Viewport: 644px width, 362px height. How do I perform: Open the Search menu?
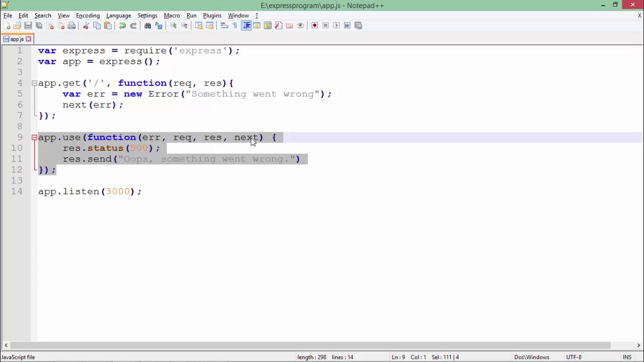43,16
